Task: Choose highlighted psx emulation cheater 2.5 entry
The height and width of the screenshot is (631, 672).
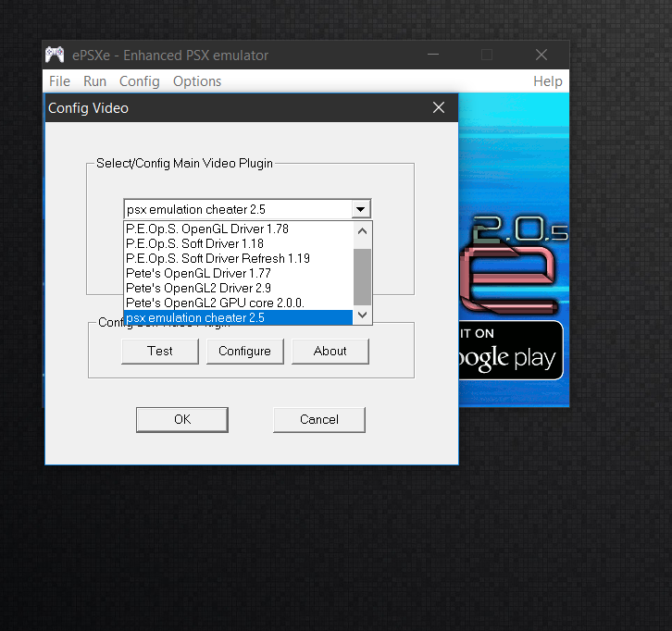Action: click(238, 318)
